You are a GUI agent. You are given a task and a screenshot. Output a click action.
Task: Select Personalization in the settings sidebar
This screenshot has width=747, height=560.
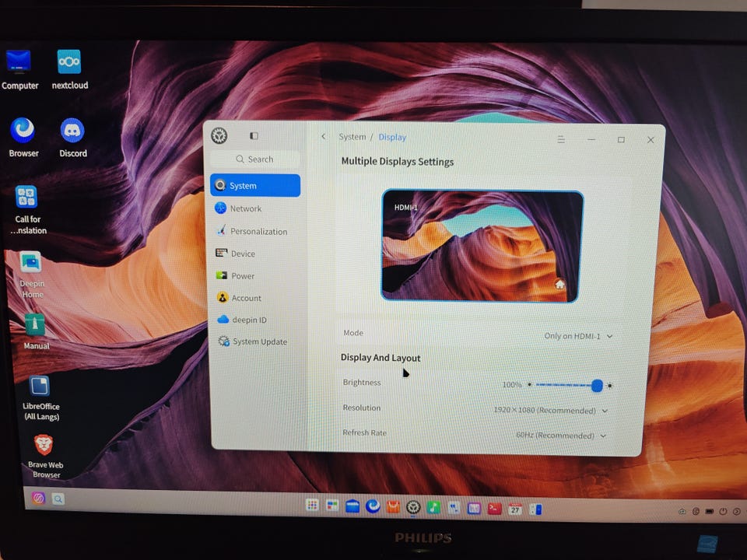point(255,231)
